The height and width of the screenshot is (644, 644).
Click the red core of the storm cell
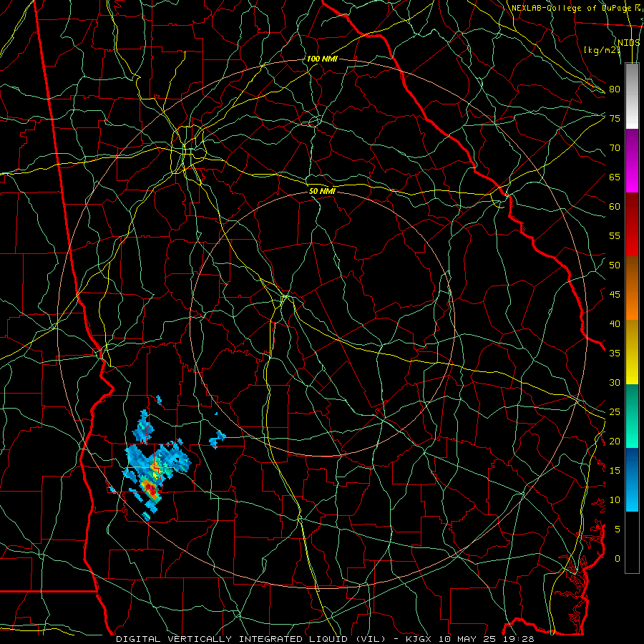tap(150, 489)
